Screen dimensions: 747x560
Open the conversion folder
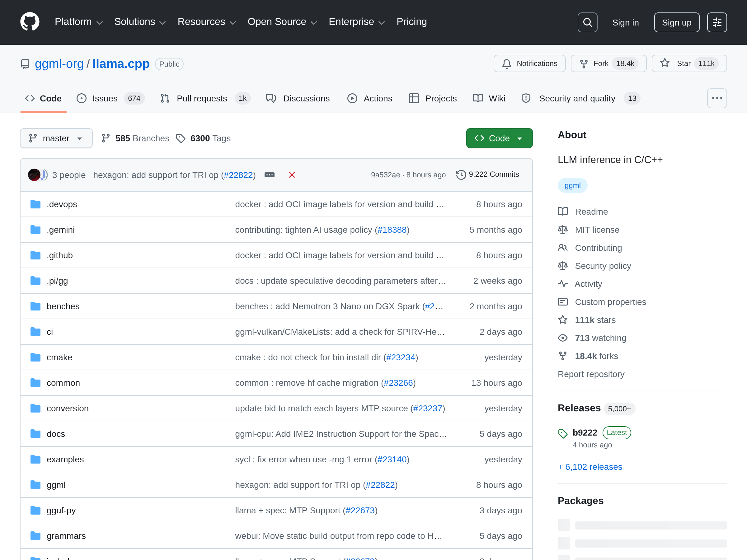tap(68, 408)
